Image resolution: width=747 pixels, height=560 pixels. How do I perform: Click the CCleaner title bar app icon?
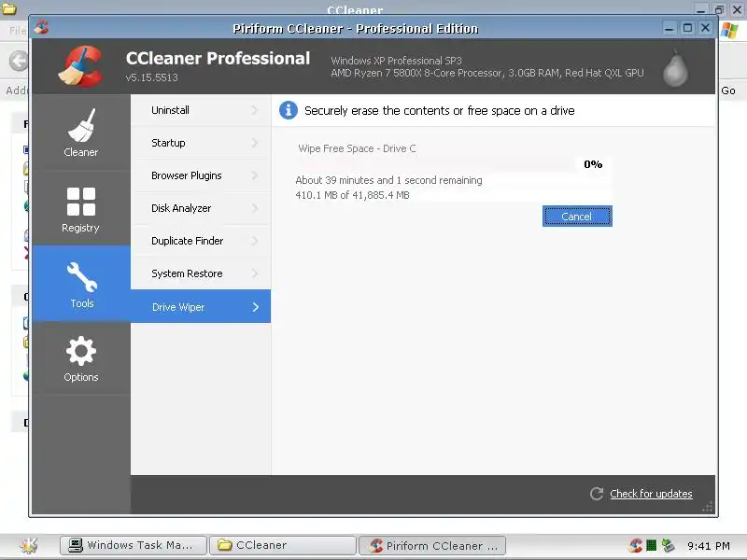41,27
